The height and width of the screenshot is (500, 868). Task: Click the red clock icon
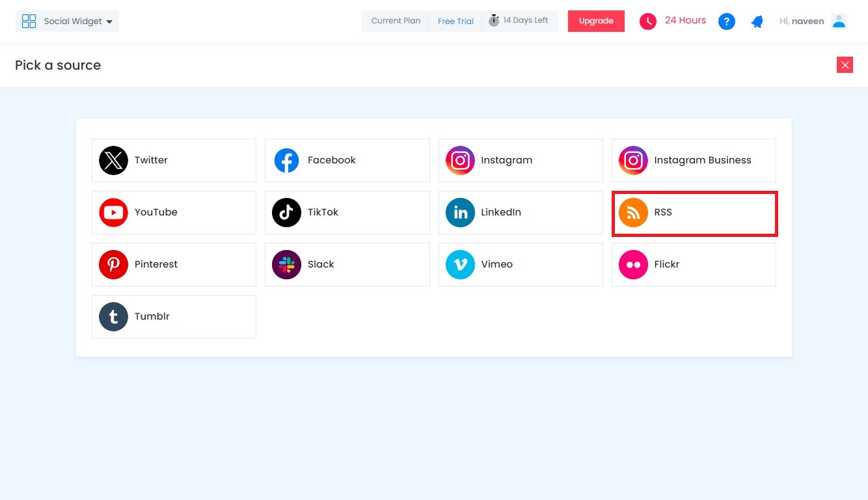(648, 21)
